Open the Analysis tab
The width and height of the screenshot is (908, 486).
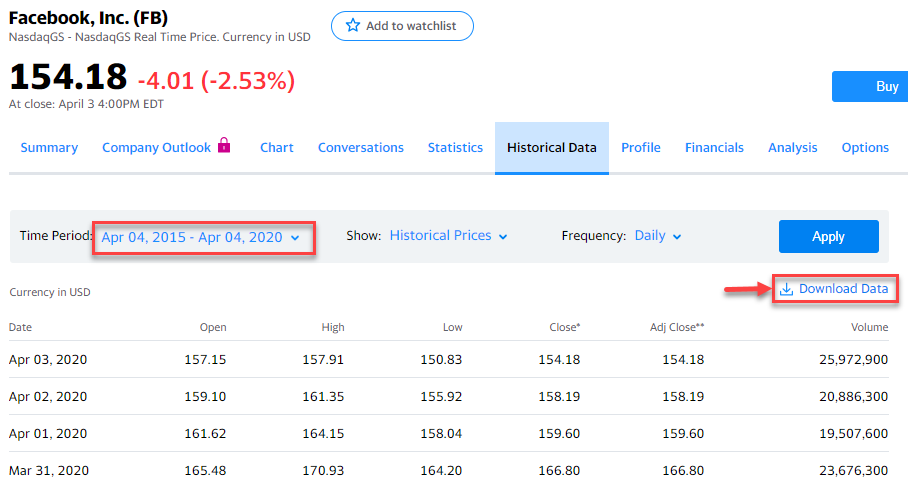pyautogui.click(x=793, y=148)
